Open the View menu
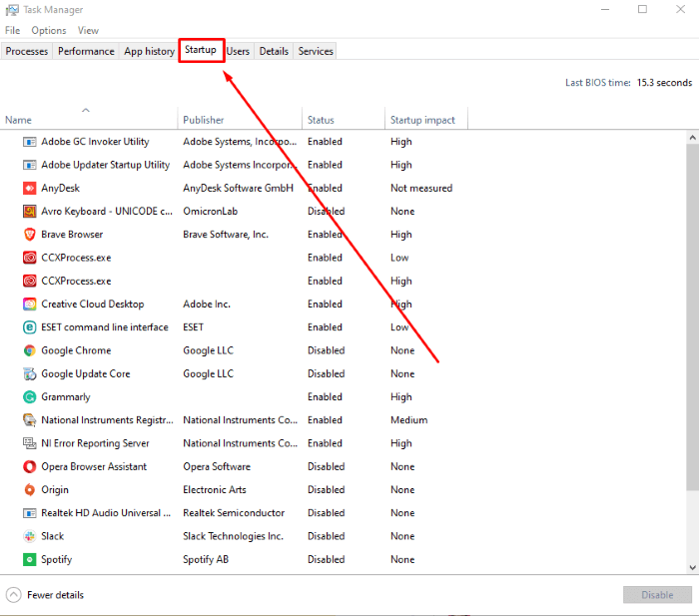Screen dimensions: 699x616 88,30
